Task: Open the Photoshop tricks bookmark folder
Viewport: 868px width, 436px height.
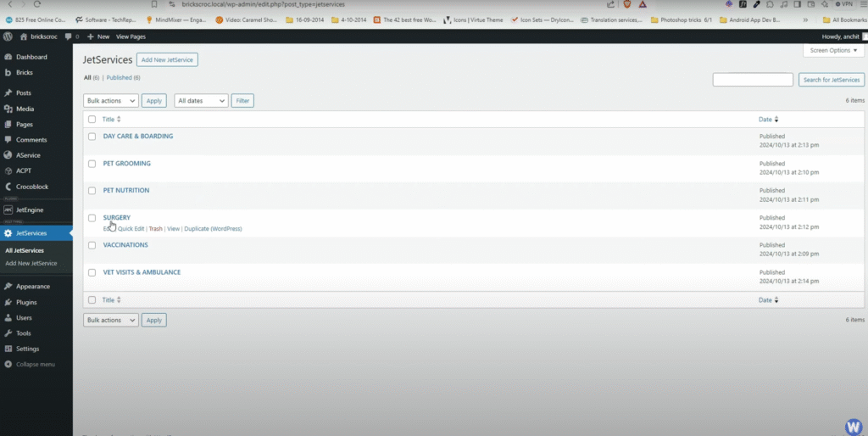Action: (x=682, y=20)
